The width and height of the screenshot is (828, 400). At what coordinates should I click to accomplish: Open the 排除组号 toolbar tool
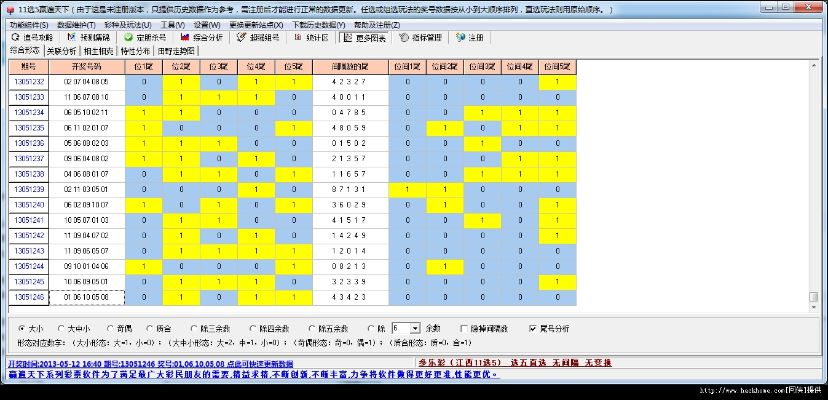coord(258,38)
